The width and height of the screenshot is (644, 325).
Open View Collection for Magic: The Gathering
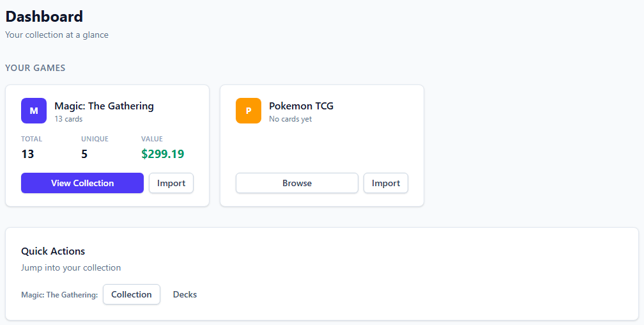pos(82,183)
